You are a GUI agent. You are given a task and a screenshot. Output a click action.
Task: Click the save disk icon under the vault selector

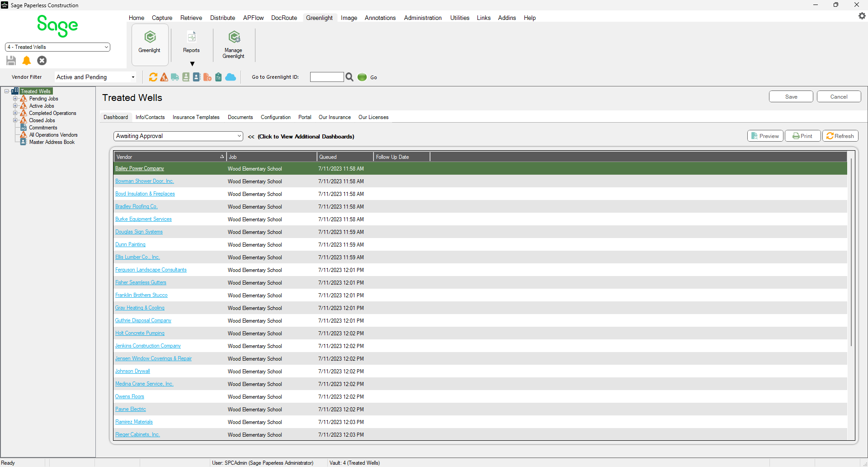(11, 61)
